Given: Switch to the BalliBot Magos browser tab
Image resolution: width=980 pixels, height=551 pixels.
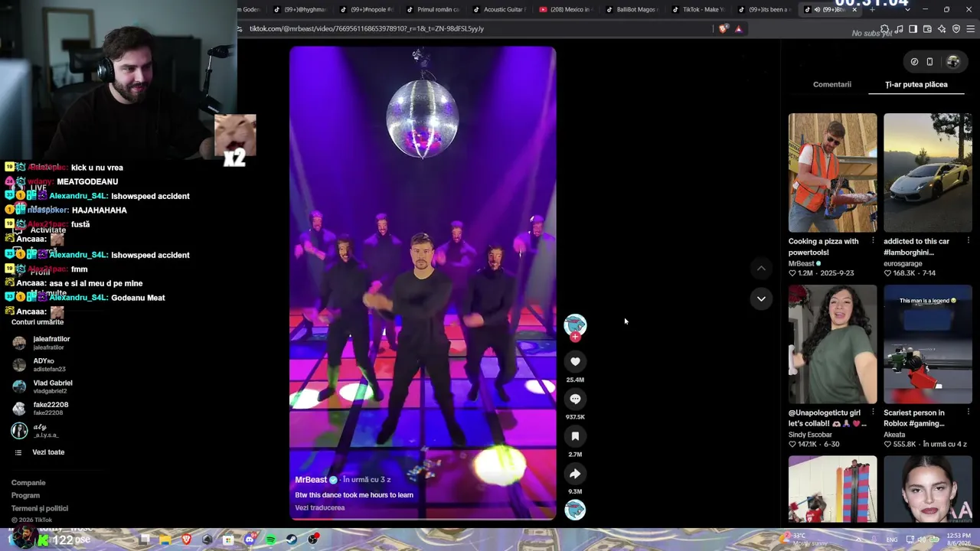Looking at the screenshot, I should click(631, 10).
